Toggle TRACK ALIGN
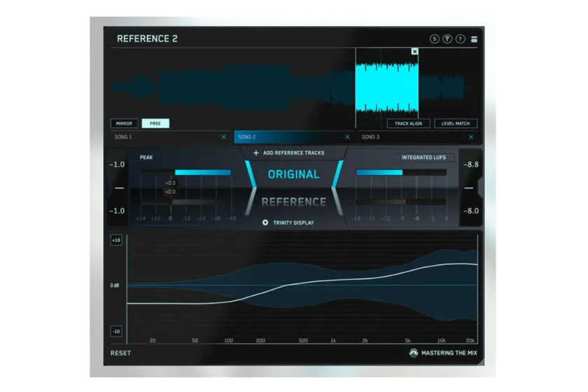This screenshot has width=588, height=392. click(x=408, y=123)
